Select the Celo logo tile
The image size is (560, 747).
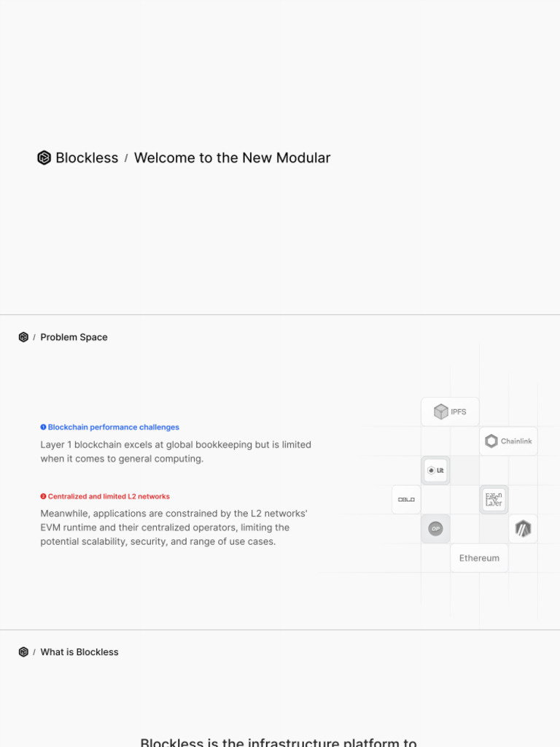coord(406,500)
